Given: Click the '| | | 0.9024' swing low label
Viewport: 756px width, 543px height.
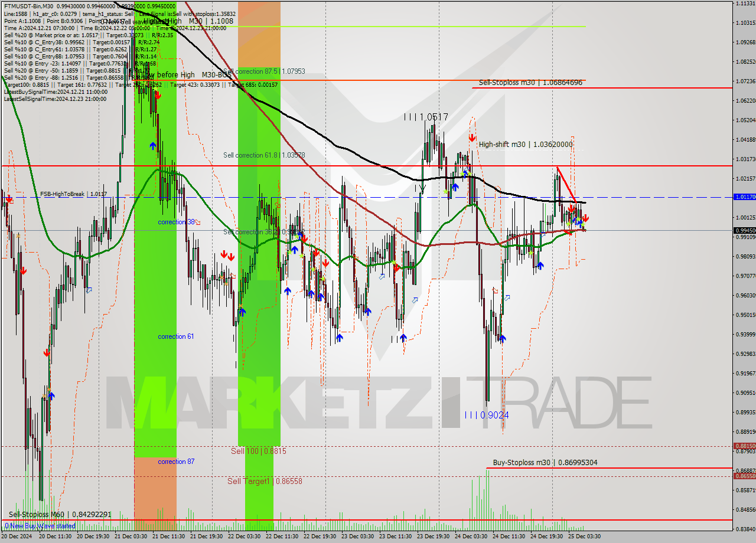Looking at the screenshot, I should click(486, 415).
